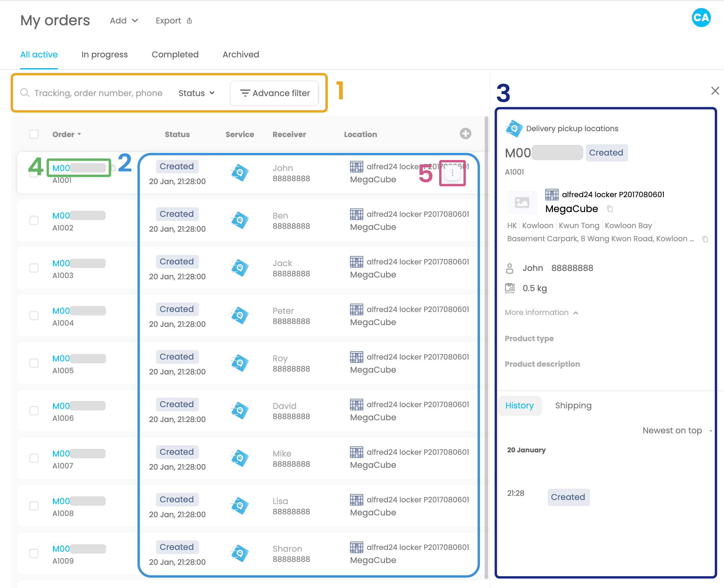Screen dimensions: 724x588
Task: Copy the Basement Carpark address
Action: [x=705, y=239]
